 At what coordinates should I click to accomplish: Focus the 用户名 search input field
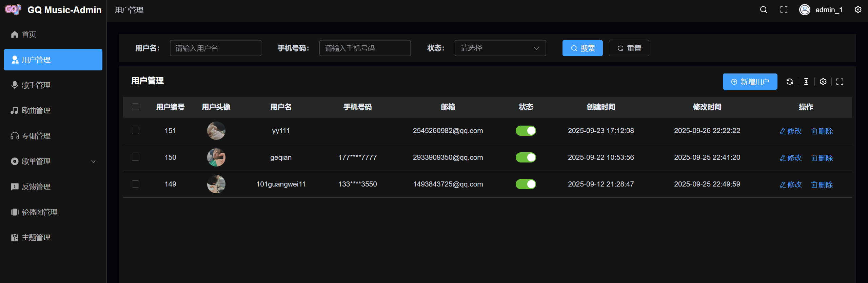pyautogui.click(x=215, y=48)
